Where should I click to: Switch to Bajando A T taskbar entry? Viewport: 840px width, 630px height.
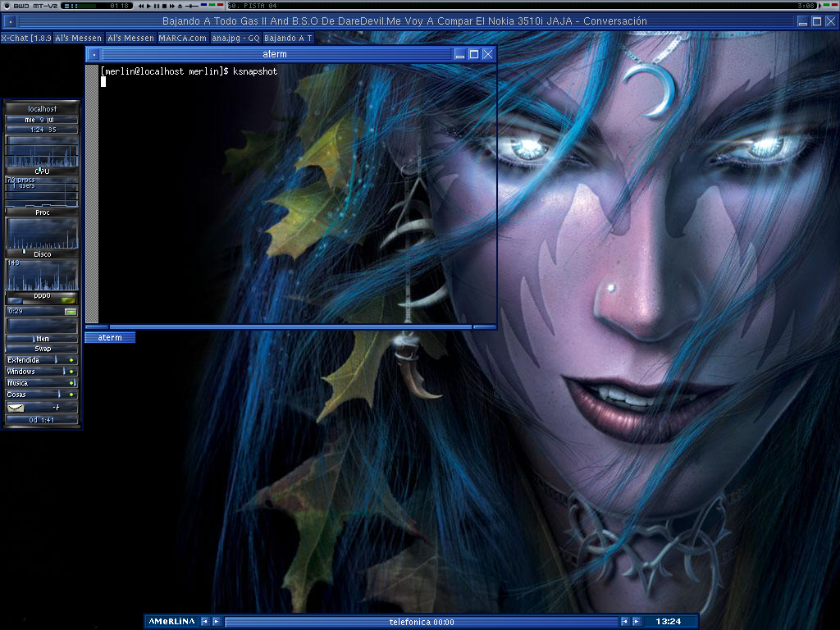pyautogui.click(x=288, y=38)
